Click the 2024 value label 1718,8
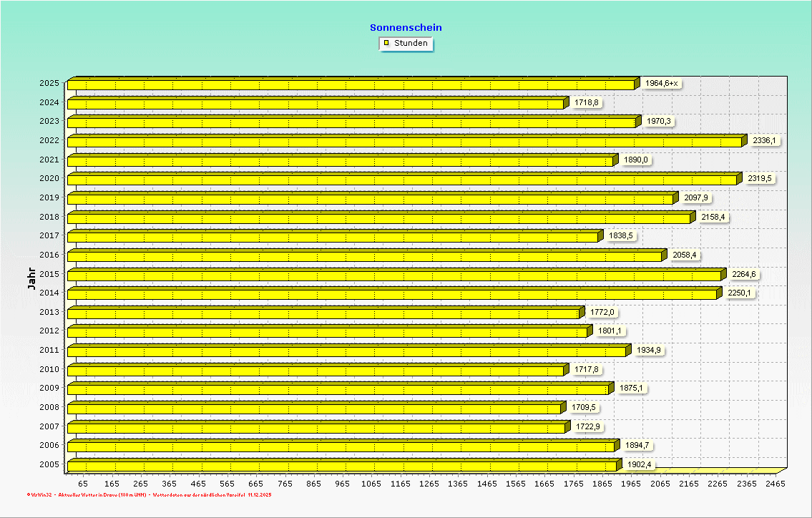The height and width of the screenshot is (518, 812). coord(586,102)
